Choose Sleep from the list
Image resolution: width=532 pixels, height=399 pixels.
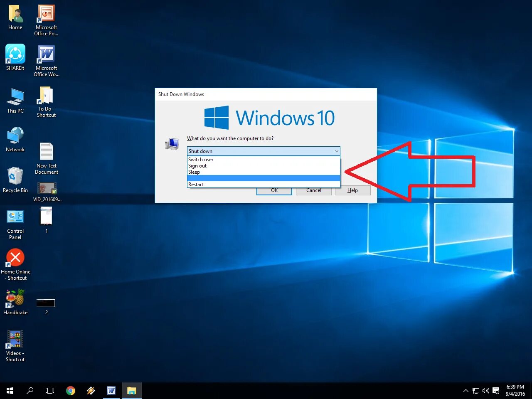click(264, 172)
